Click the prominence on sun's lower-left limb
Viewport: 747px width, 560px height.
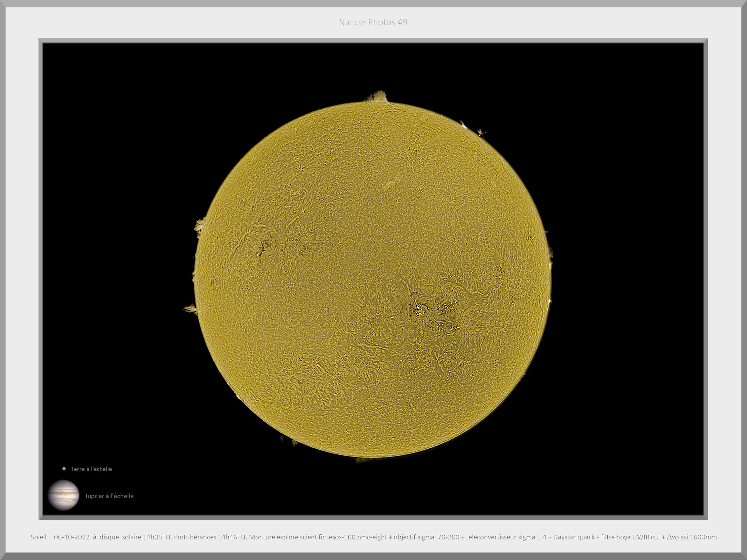click(x=190, y=309)
